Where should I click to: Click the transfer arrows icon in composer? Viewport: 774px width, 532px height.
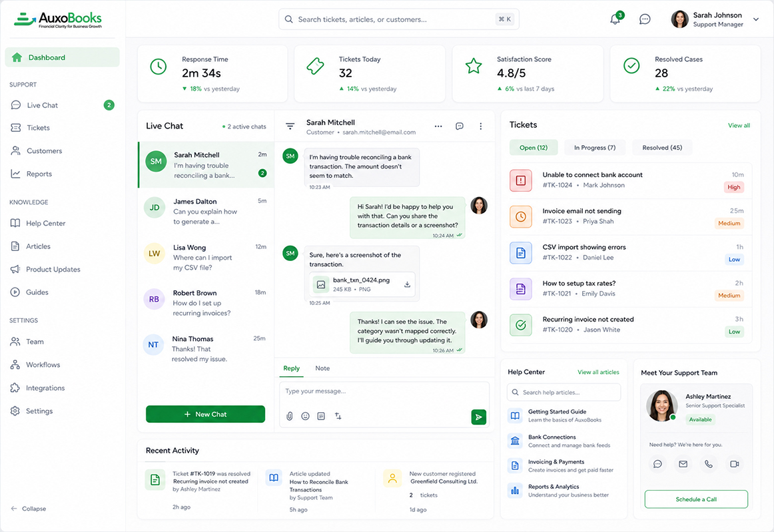click(x=338, y=416)
